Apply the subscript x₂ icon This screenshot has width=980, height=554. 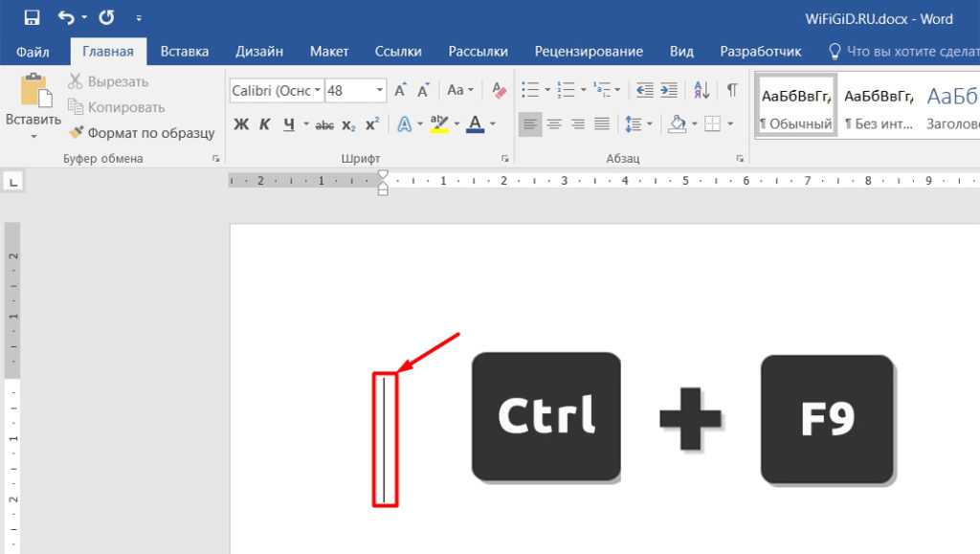[348, 124]
